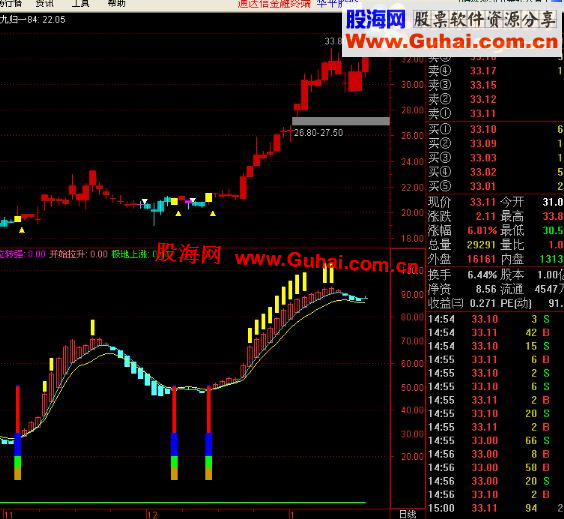564x519 pixels.
Task: Click the lone yellow bar atop the first indicator peak
Action: coord(93,327)
